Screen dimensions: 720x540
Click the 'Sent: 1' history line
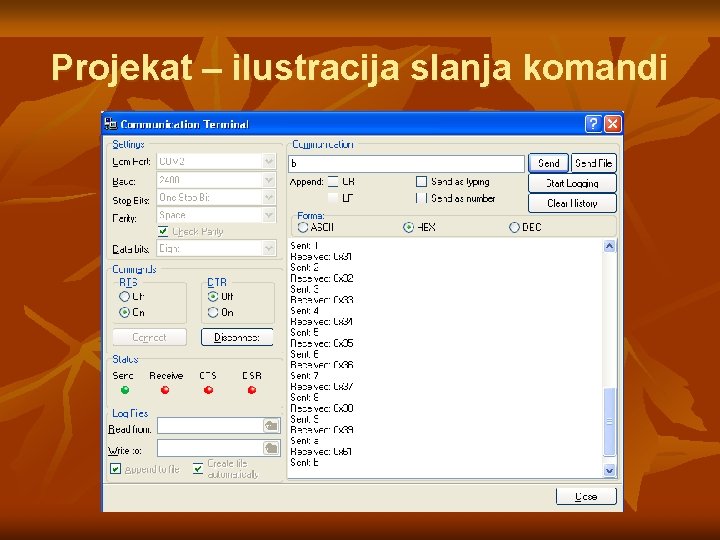click(304, 246)
